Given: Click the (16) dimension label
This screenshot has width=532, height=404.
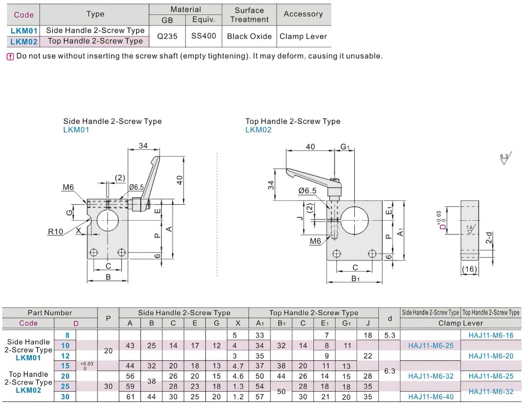Looking at the screenshot, I should (470, 270).
